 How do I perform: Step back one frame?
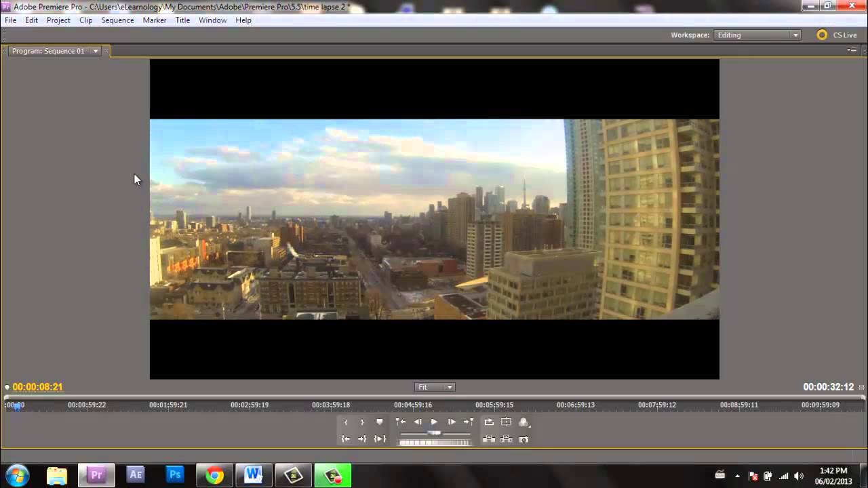tap(418, 422)
